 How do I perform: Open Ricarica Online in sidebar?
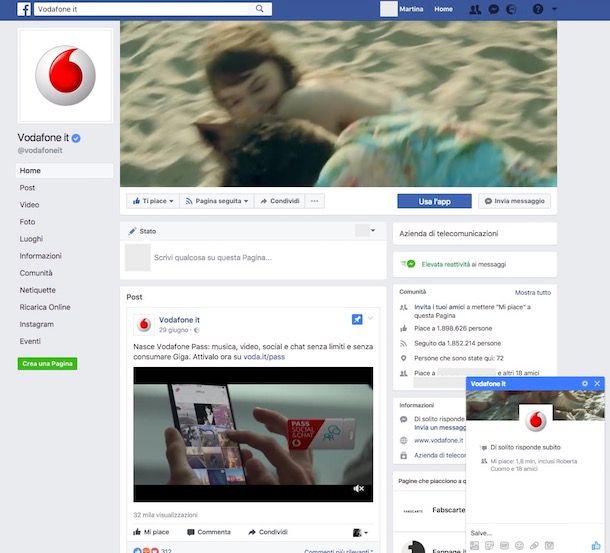[x=45, y=307]
